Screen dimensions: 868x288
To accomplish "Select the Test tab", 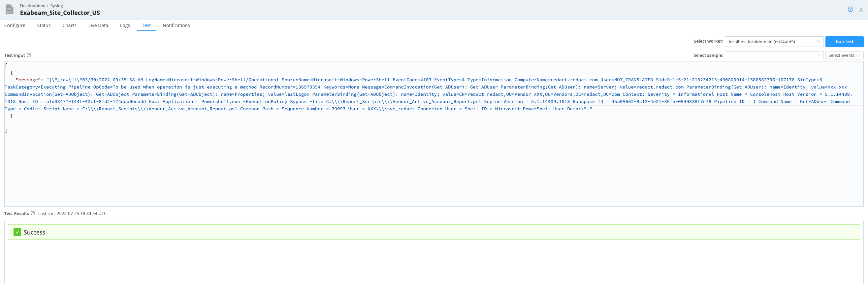I will coord(146,26).
